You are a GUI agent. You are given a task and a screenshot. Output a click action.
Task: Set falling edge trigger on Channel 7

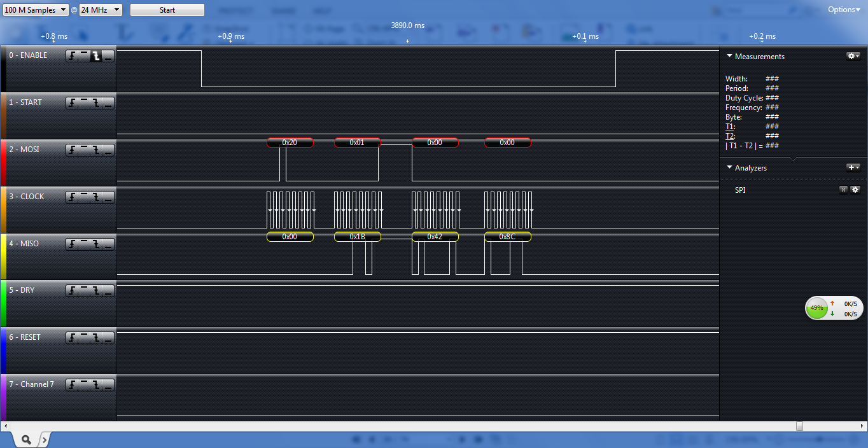coord(96,384)
